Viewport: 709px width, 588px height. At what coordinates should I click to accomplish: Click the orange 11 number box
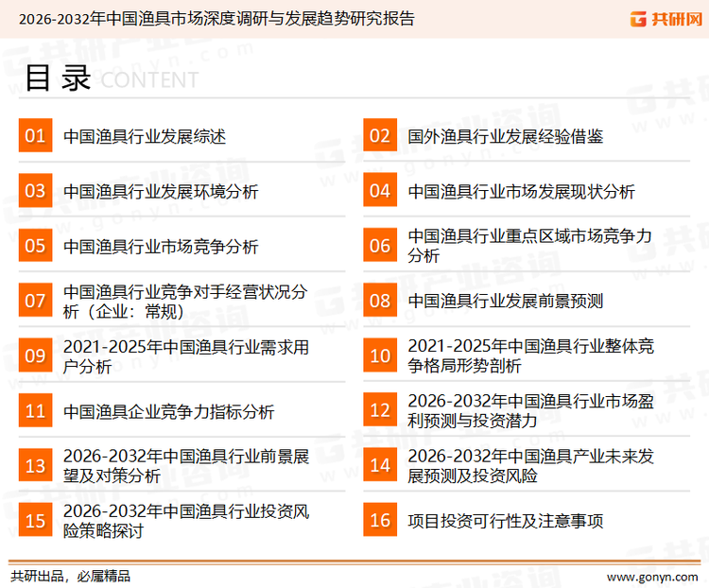(35, 410)
